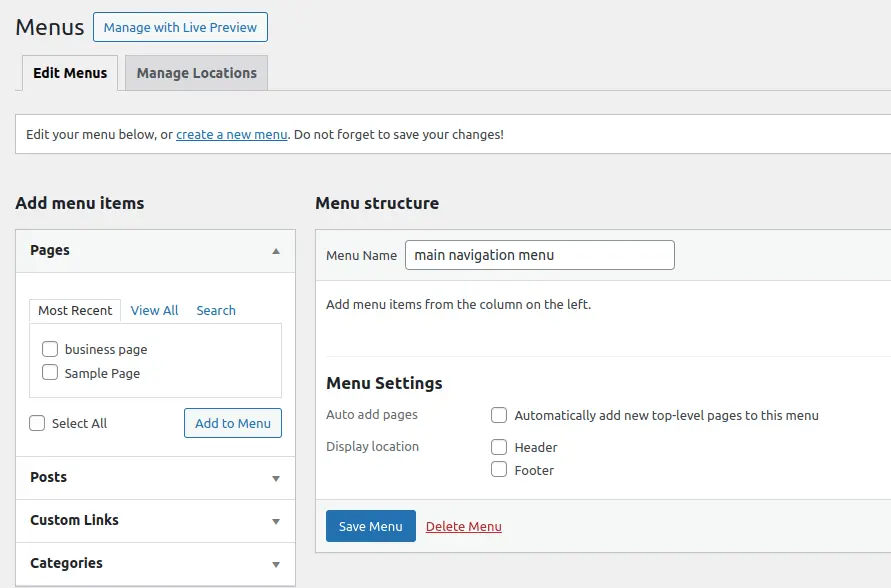Viewport: 891px width, 588px height.
Task: Check the Sample Page checkbox
Action: (x=50, y=372)
